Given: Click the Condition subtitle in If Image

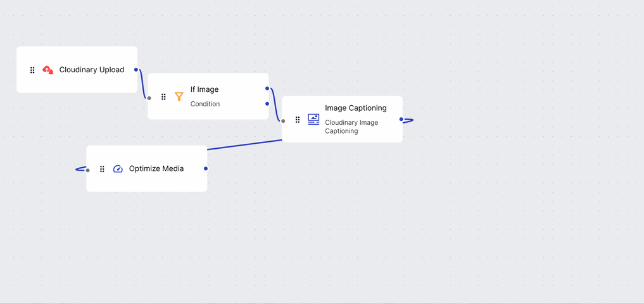Looking at the screenshot, I should click(x=205, y=104).
